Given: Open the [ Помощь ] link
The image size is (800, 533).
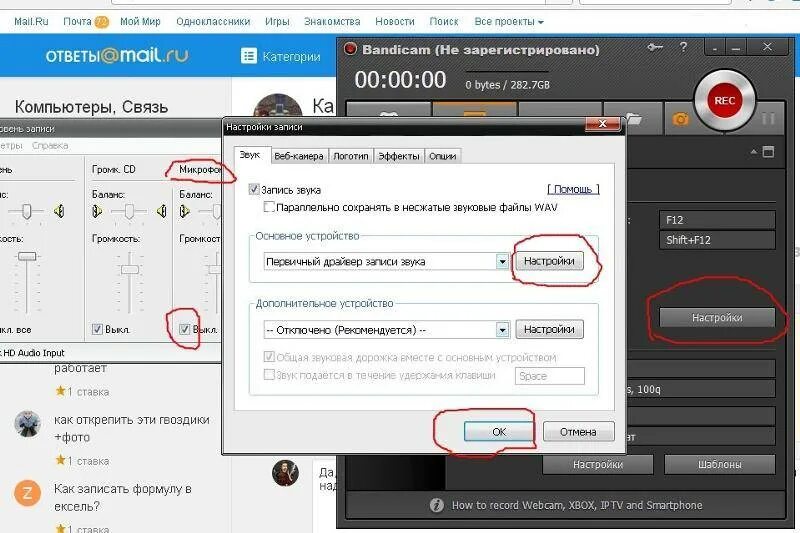Looking at the screenshot, I should click(573, 189).
